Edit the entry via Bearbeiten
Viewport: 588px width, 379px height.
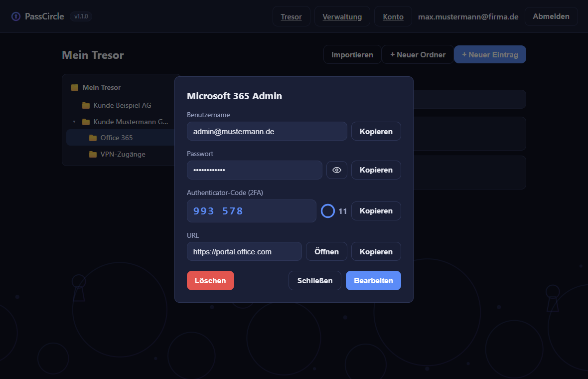374,281
